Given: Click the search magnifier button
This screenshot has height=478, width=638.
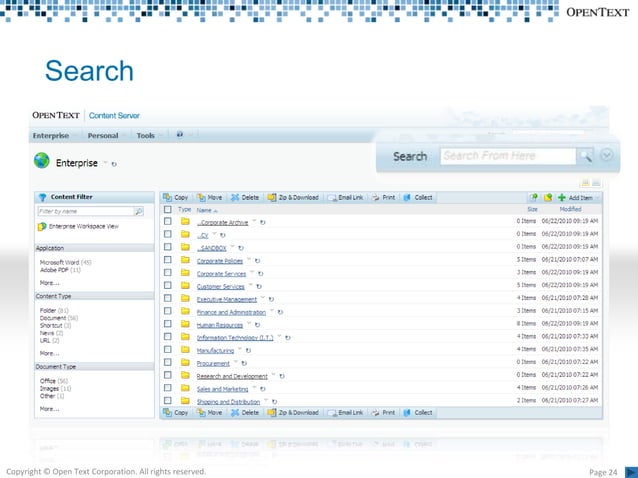Looking at the screenshot, I should (x=585, y=156).
